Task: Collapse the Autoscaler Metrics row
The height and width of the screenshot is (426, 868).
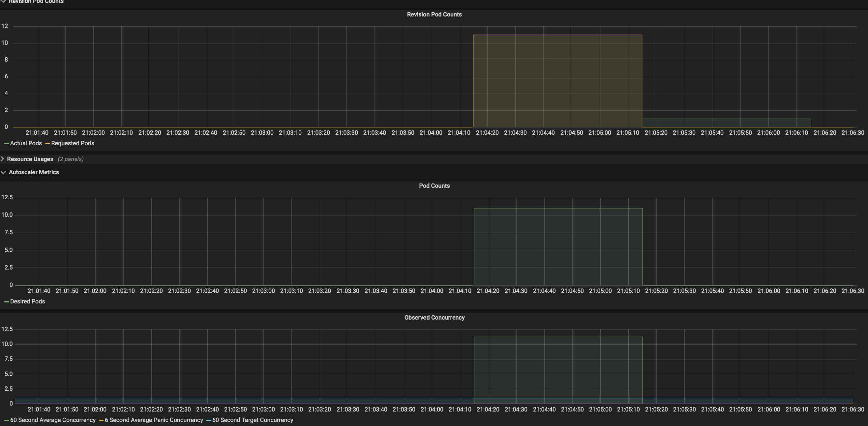Action: 33,172
